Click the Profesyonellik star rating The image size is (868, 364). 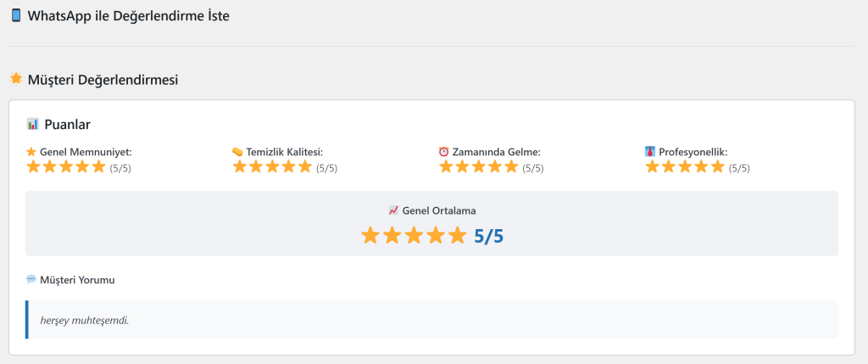[685, 167]
